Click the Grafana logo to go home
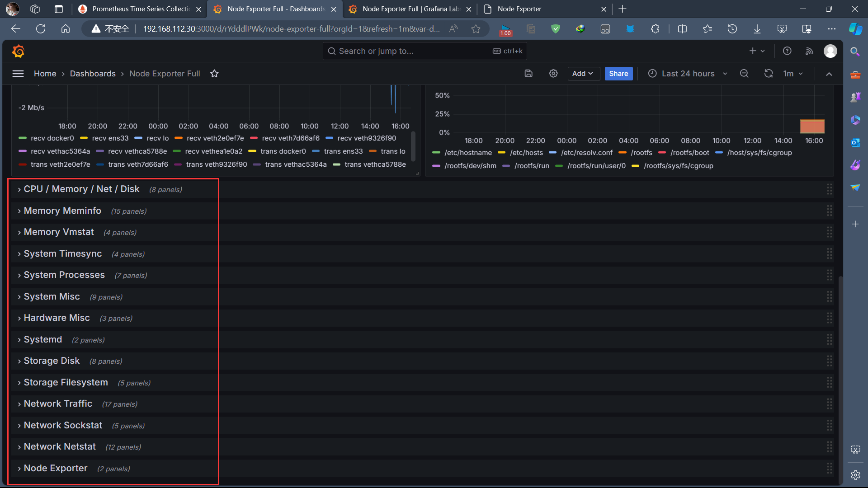Screen dimensions: 868x488 [18, 51]
